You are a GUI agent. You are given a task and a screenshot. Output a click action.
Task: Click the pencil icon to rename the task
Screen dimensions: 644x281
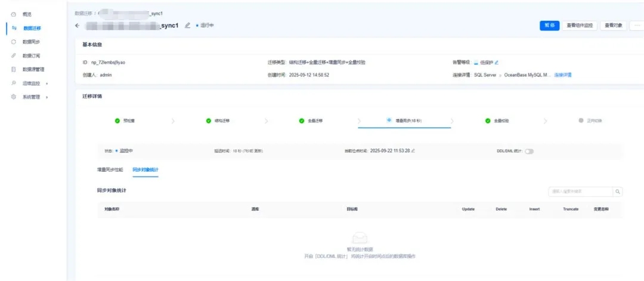pos(187,26)
